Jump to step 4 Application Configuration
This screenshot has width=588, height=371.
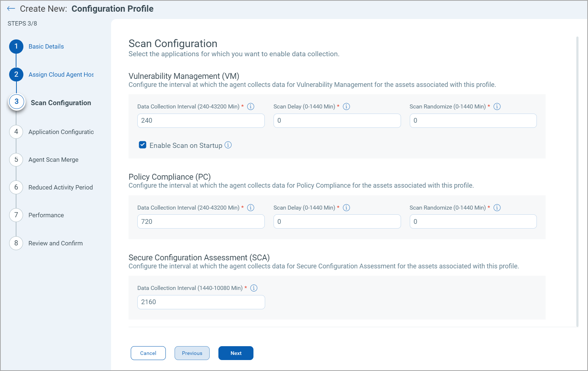(61, 132)
